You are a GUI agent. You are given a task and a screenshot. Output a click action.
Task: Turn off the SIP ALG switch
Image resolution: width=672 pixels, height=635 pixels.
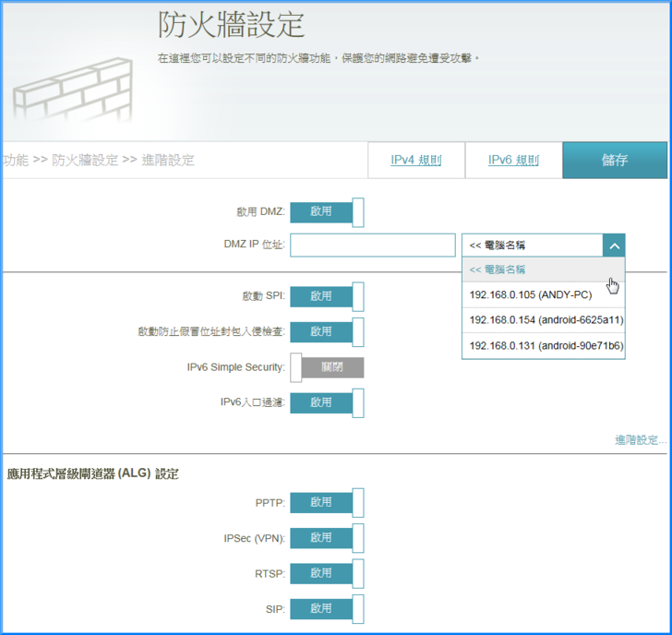(327, 608)
